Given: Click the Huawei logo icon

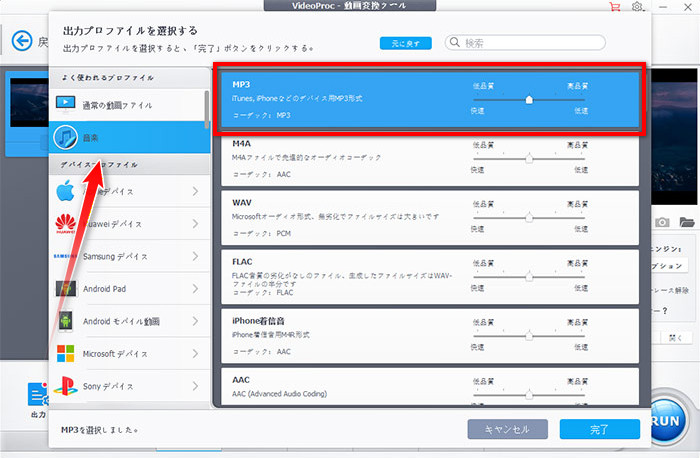Looking at the screenshot, I should [x=66, y=224].
